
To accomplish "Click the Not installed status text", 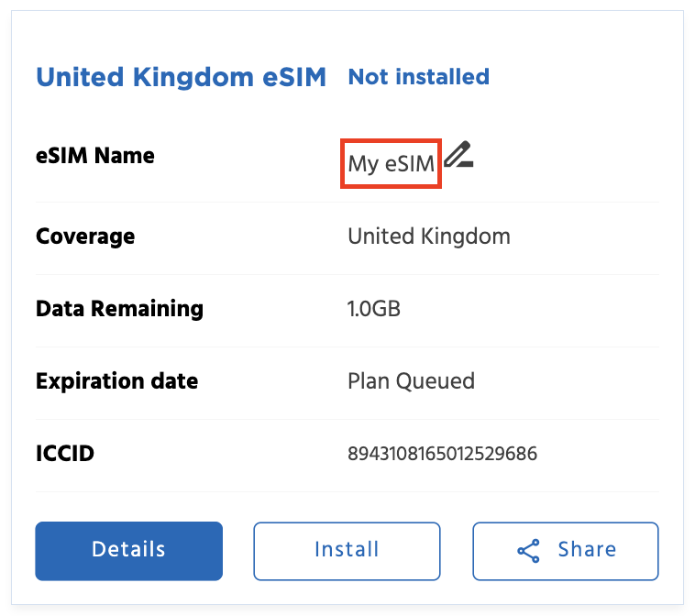I will click(418, 77).
